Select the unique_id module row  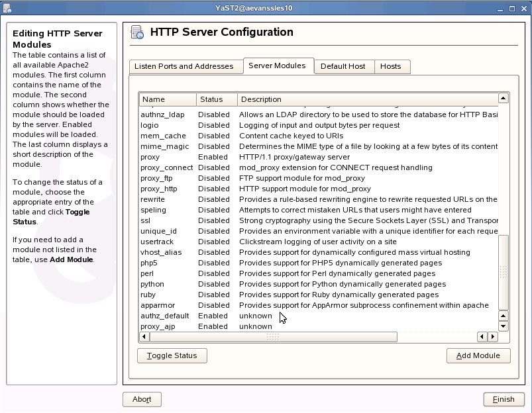(319, 231)
